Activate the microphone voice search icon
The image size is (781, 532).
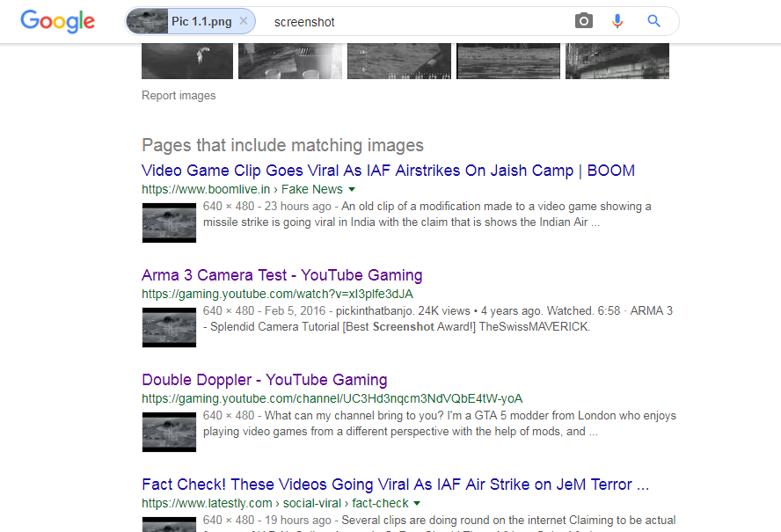coord(617,21)
